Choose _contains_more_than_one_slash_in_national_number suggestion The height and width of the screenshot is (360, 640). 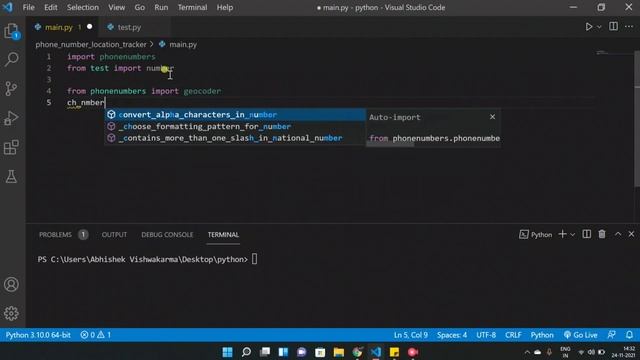pyautogui.click(x=235, y=138)
